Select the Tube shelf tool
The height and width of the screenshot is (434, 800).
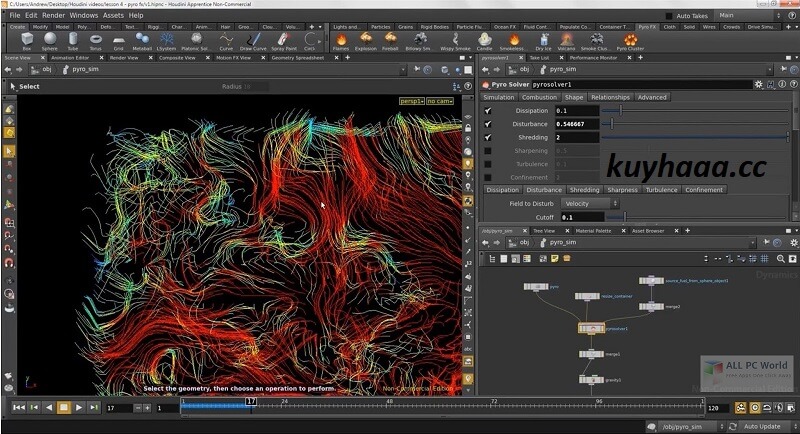point(73,41)
